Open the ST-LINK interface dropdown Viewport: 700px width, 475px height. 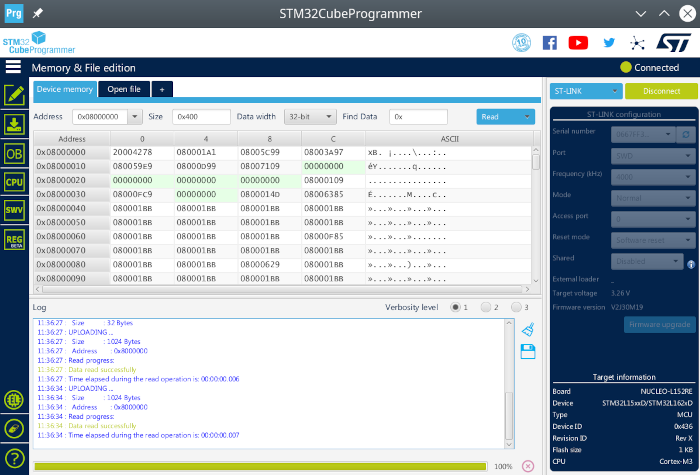point(586,91)
